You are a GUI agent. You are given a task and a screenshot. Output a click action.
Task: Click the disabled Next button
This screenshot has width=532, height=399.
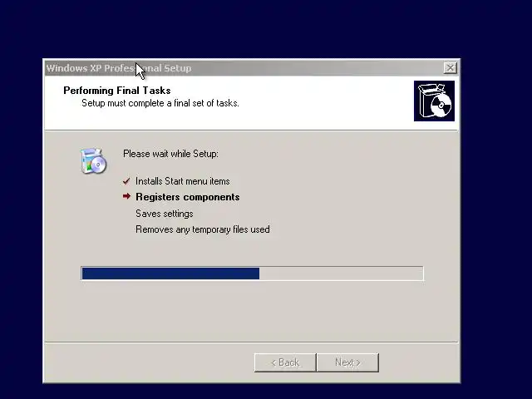pyautogui.click(x=347, y=362)
